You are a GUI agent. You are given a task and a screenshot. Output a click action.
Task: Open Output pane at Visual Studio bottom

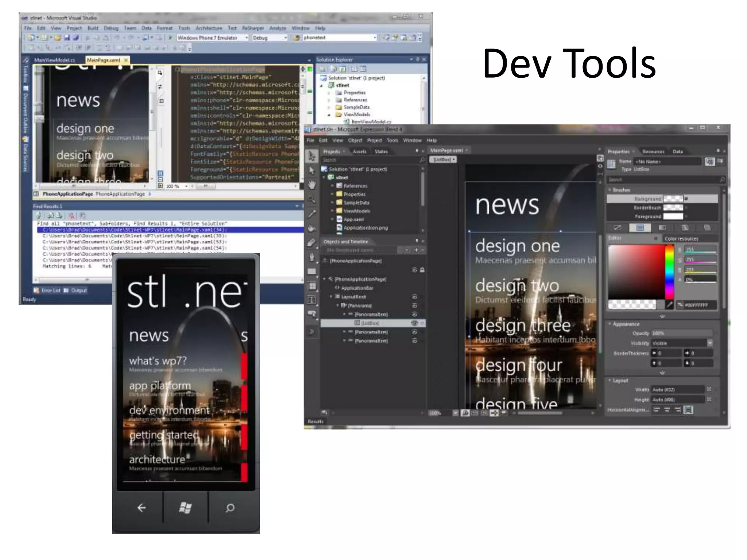coord(76,290)
